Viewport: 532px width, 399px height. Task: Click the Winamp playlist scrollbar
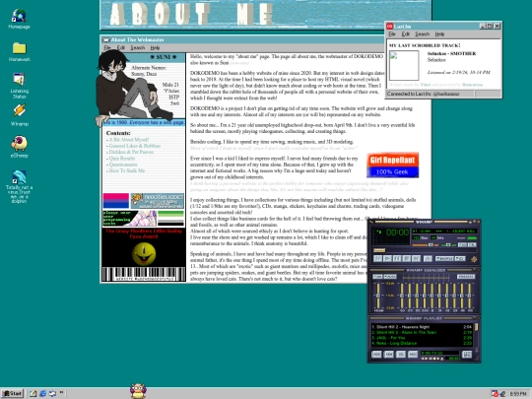click(x=477, y=336)
